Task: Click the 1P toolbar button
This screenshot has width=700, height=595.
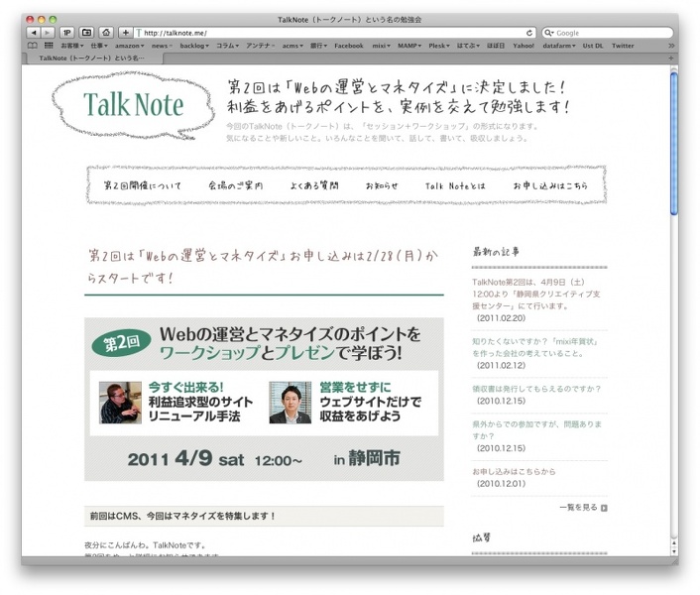Action: (67, 33)
